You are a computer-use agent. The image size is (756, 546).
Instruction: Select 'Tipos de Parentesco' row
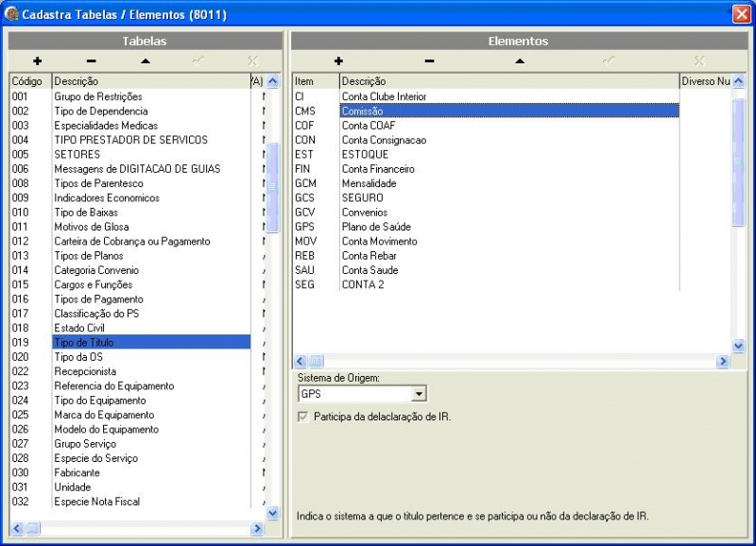coord(137,183)
